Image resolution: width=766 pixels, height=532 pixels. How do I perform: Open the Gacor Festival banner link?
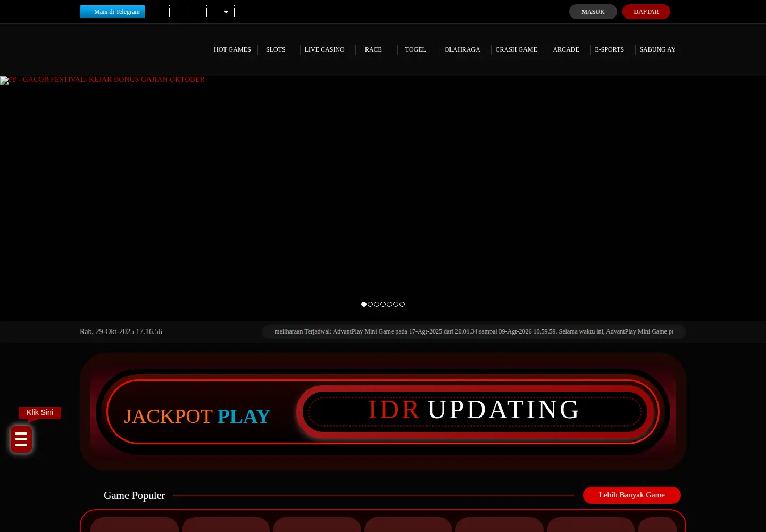102,80
